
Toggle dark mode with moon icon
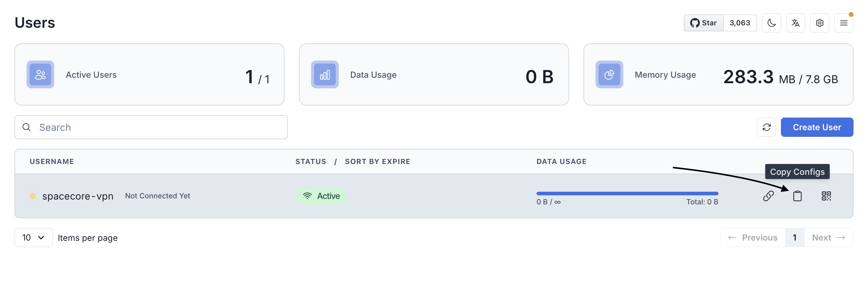(x=771, y=23)
